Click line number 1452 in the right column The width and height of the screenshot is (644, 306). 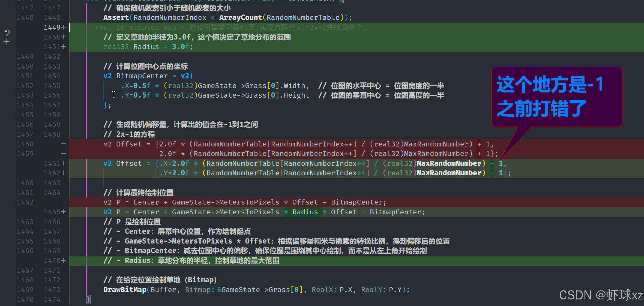click(52, 56)
